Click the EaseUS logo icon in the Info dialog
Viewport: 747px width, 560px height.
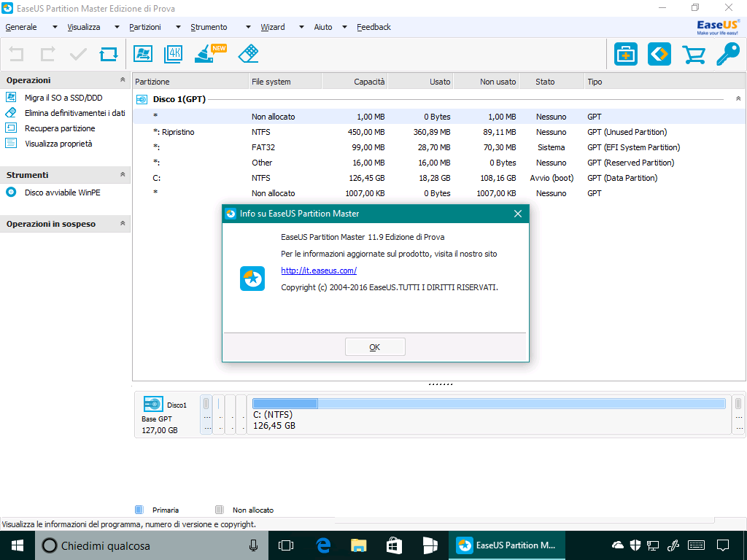252,279
